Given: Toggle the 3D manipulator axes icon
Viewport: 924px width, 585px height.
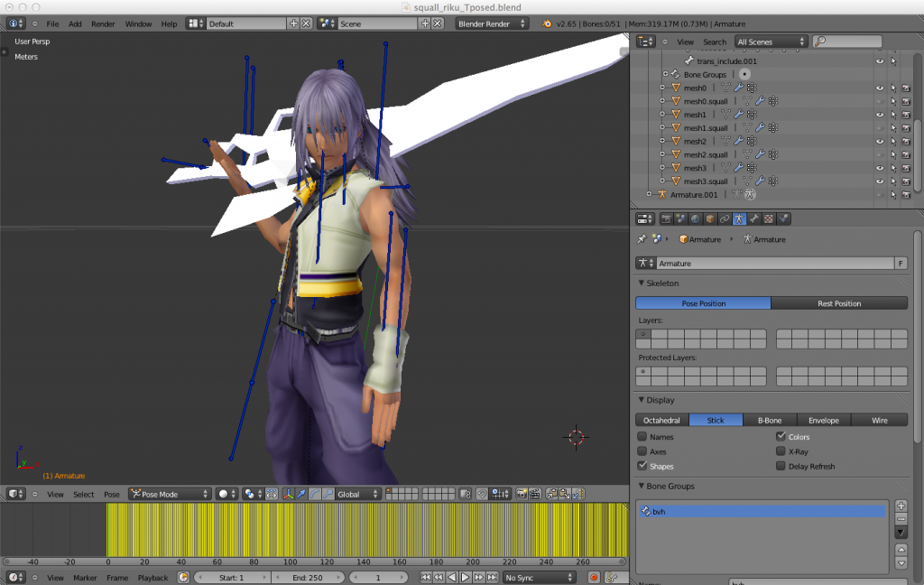Looking at the screenshot, I should click(288, 494).
